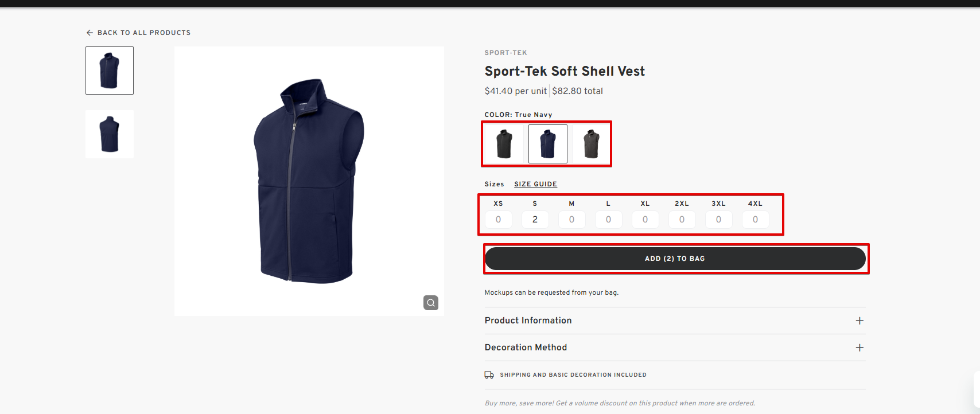The image size is (980, 414).
Task: Click the shipping truck icon
Action: (489, 375)
